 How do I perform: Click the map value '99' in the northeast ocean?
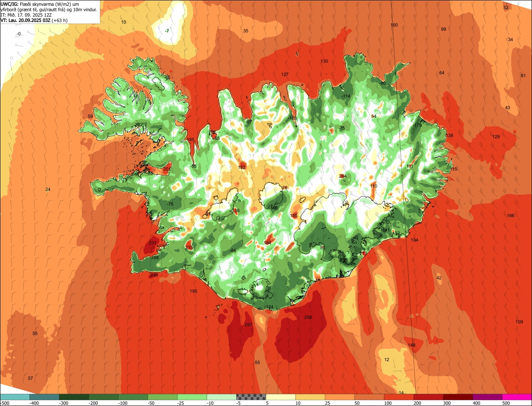point(443,29)
